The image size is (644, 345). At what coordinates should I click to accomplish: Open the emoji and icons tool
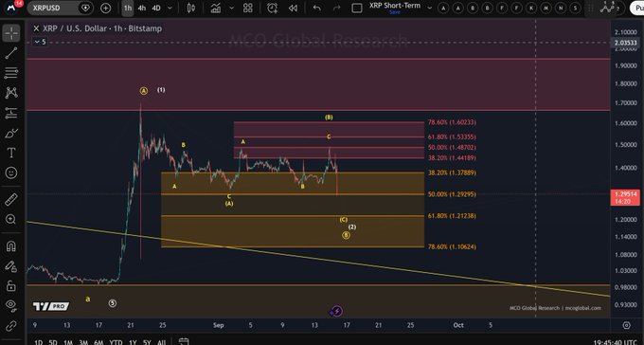tap(11, 172)
